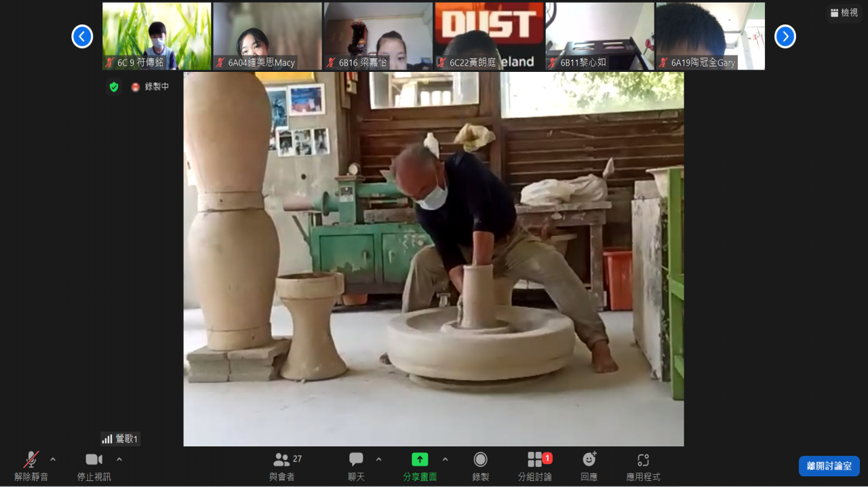Click the record circle icon

pos(480,460)
